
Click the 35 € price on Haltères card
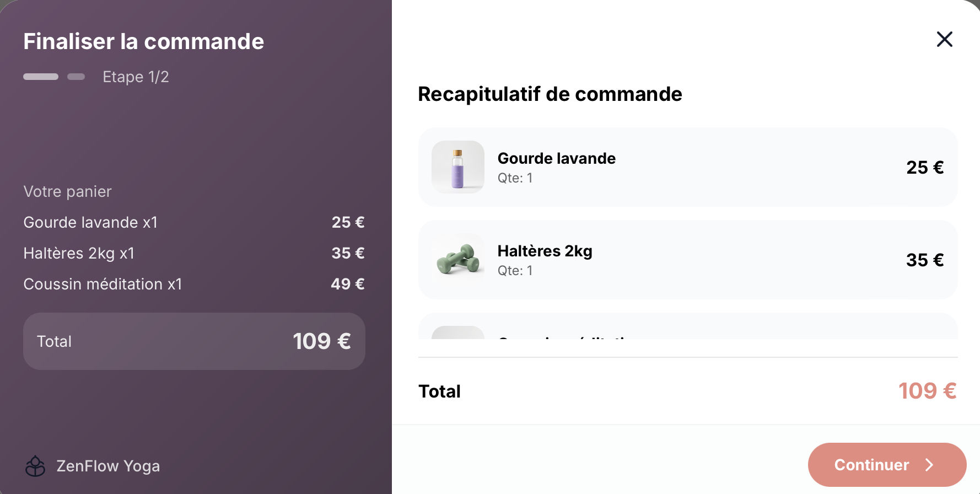click(x=924, y=260)
